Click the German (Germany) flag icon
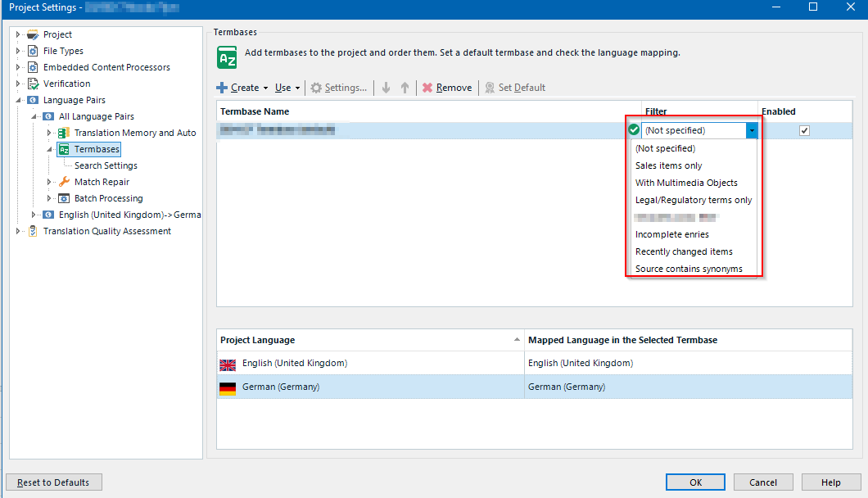This screenshot has height=498, width=868. pyautogui.click(x=227, y=386)
